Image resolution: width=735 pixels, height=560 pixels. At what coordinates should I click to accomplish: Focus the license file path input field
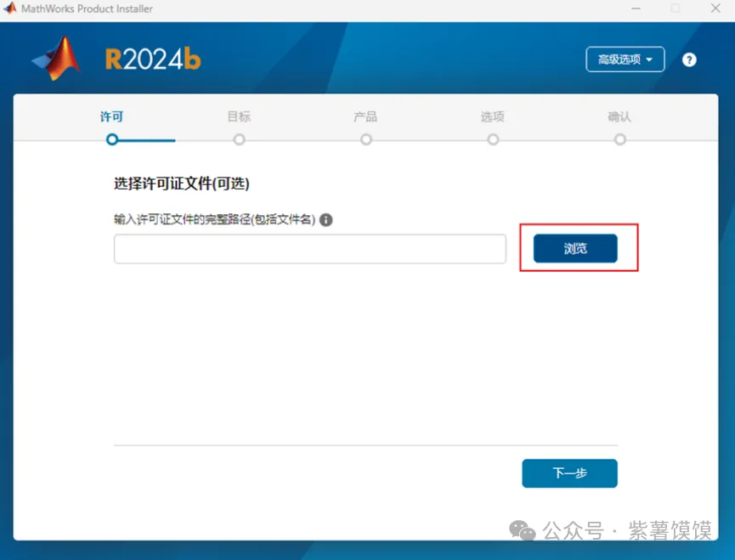tap(310, 249)
